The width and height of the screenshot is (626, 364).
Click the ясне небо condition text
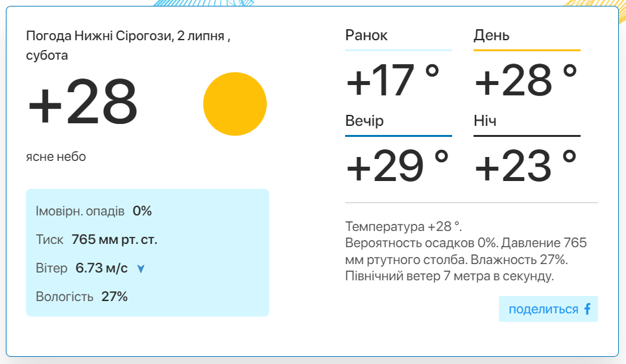click(x=56, y=156)
